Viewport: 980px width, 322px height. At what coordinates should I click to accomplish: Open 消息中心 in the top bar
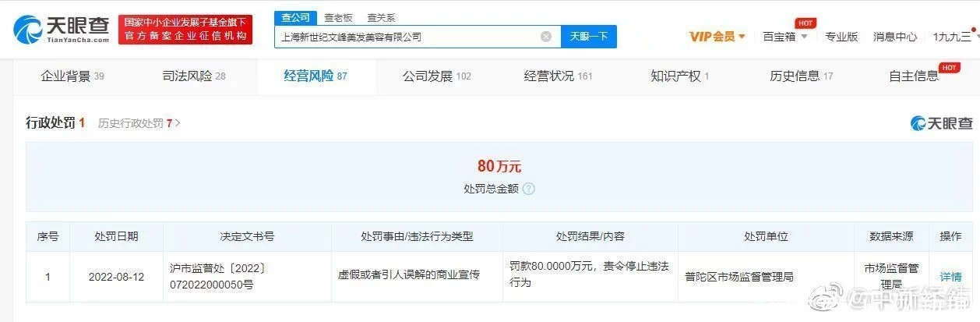[895, 36]
